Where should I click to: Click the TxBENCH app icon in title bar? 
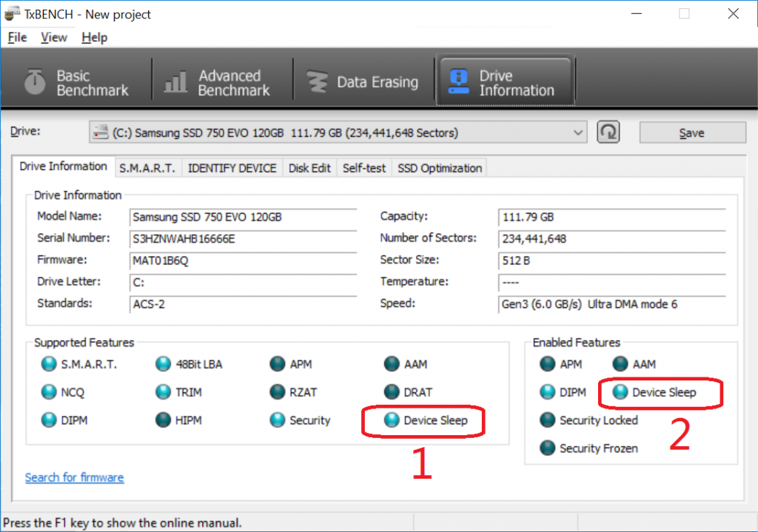tap(12, 14)
